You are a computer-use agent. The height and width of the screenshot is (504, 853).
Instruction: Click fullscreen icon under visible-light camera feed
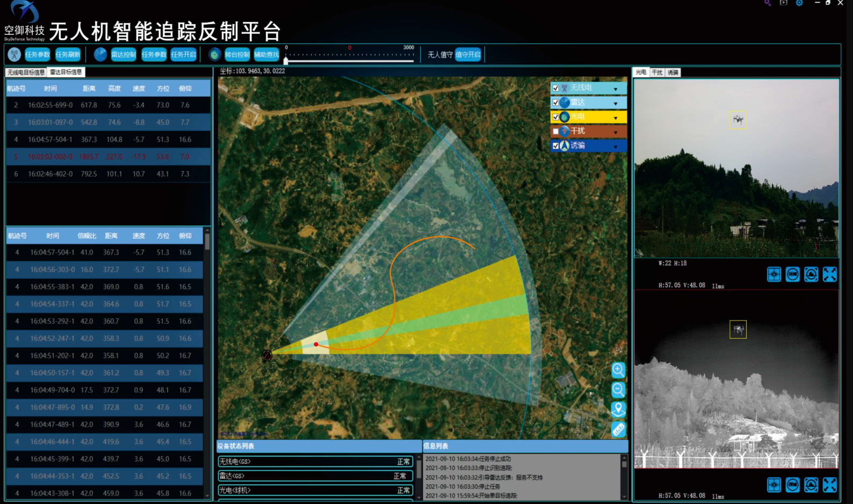coord(829,274)
